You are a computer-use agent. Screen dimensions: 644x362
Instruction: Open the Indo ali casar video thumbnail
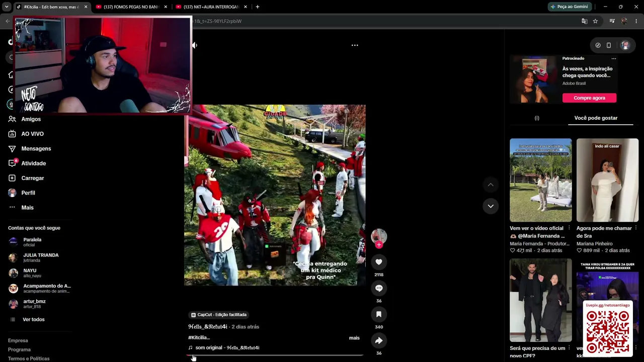pos(607,180)
